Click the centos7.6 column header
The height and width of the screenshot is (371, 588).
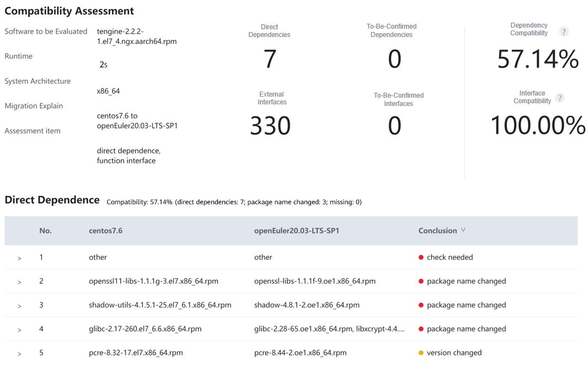coord(105,231)
